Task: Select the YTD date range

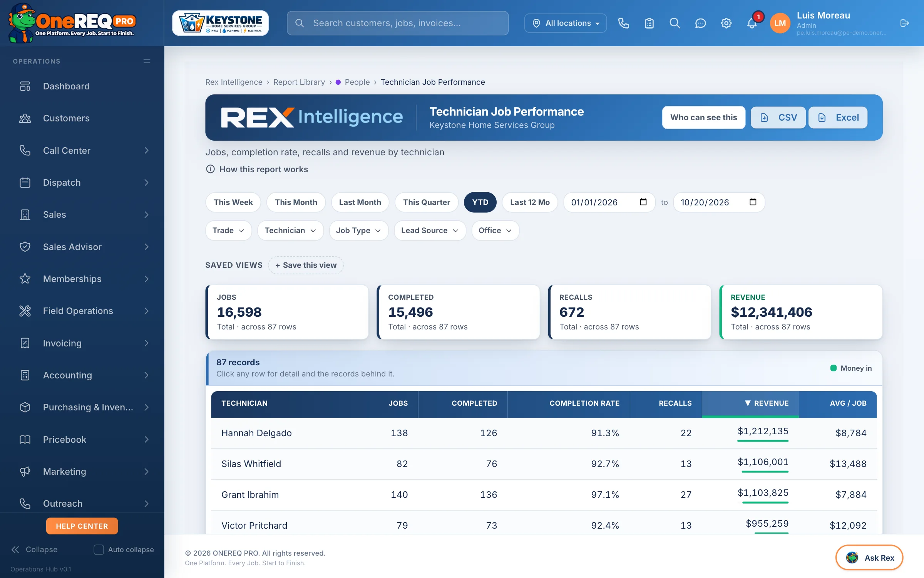Action: 480,202
